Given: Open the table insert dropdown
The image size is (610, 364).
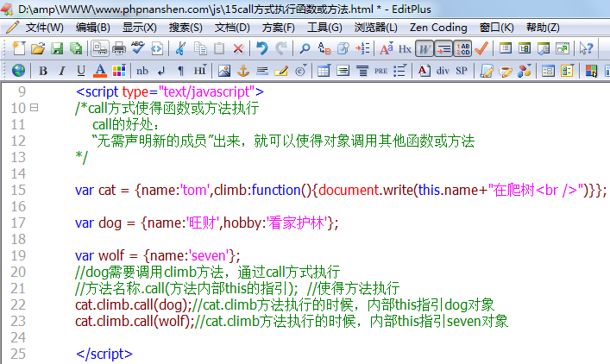Looking at the screenshot, I should pyautogui.click(x=324, y=70).
